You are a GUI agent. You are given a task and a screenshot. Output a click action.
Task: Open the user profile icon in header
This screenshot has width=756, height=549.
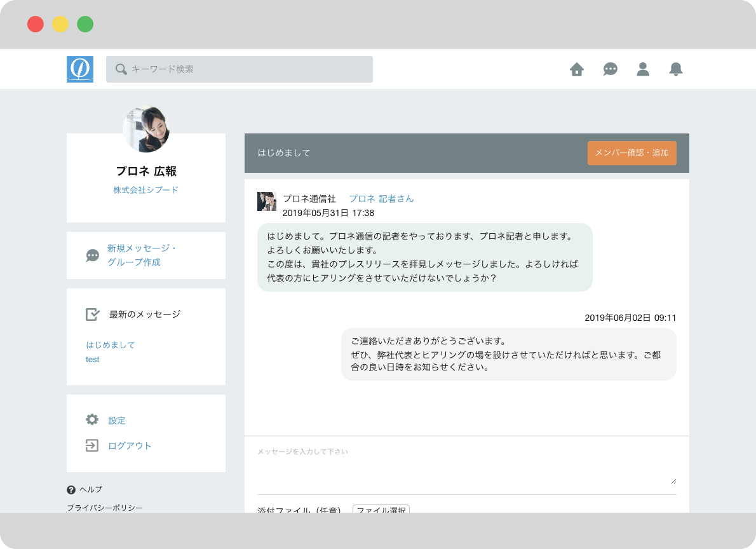tap(643, 69)
